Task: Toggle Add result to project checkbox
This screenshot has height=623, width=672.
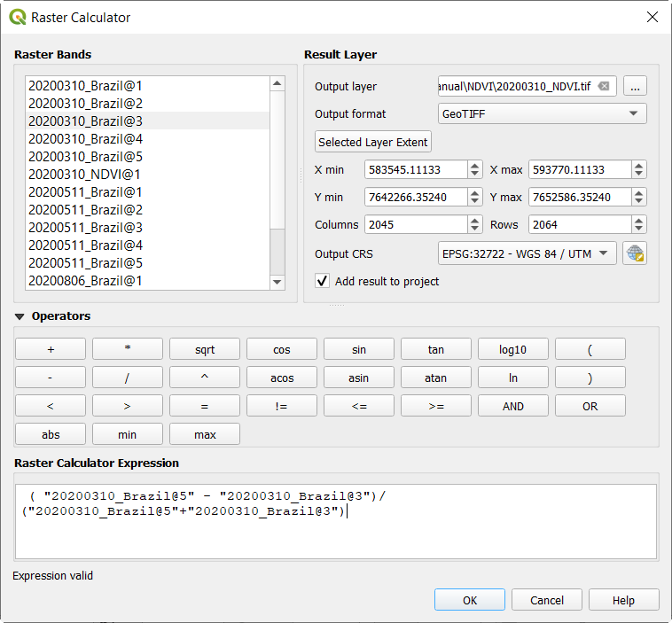Action: click(324, 281)
